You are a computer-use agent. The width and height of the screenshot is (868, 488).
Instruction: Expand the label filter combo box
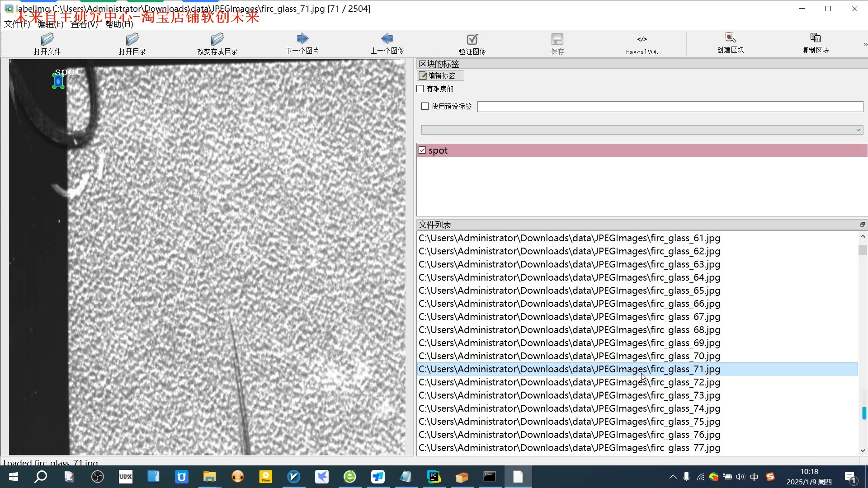(858, 130)
